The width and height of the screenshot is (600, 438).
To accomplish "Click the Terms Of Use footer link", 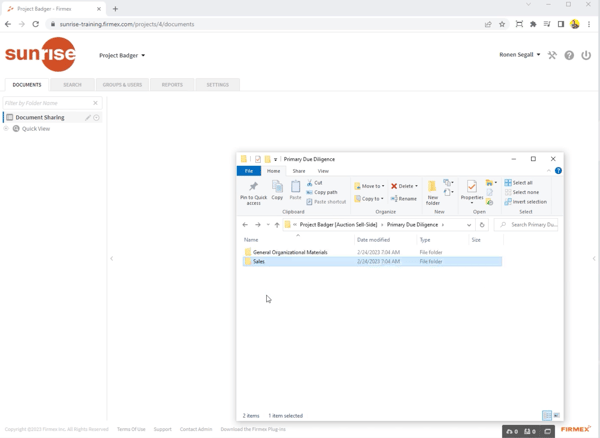I will [131, 429].
